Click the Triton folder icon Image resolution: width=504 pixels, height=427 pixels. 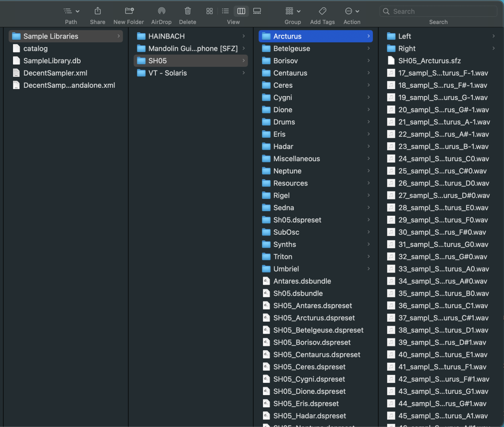[266, 257]
